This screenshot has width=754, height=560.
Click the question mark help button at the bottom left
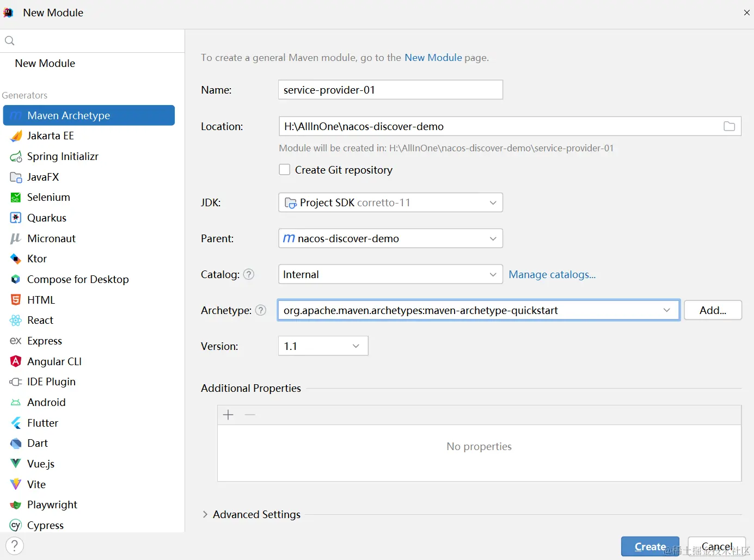click(15, 545)
